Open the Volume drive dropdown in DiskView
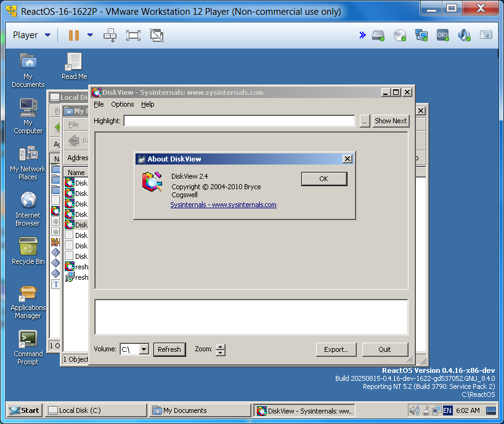The image size is (504, 424). tap(144, 349)
